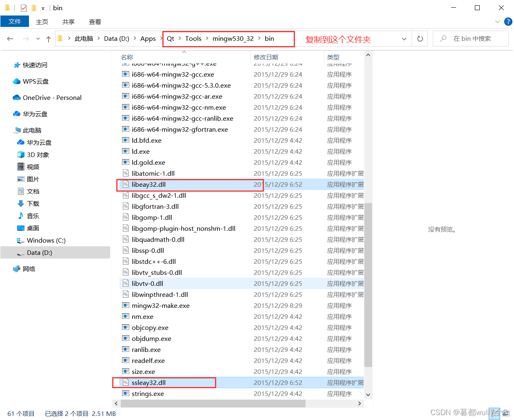Switch to the 共享 ribbon tab
Viewport: 514px width, 420px height.
68,22
